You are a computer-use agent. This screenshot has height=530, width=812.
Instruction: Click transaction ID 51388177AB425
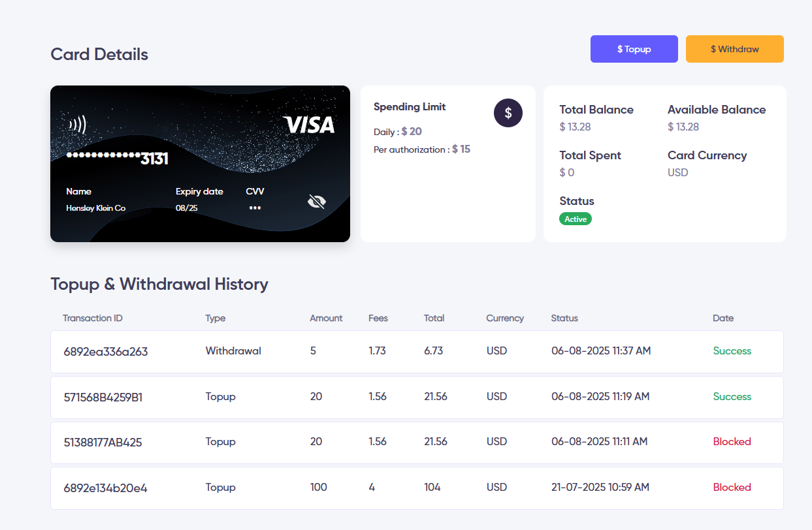point(103,443)
